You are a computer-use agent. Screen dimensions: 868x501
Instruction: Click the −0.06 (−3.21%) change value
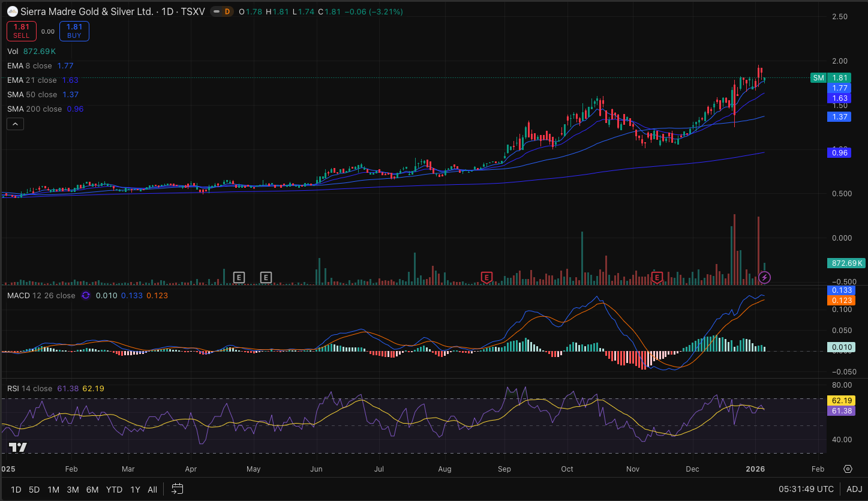tap(374, 12)
